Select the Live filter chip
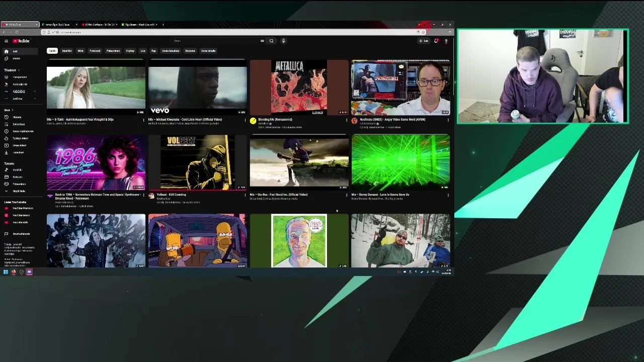 tap(143, 51)
